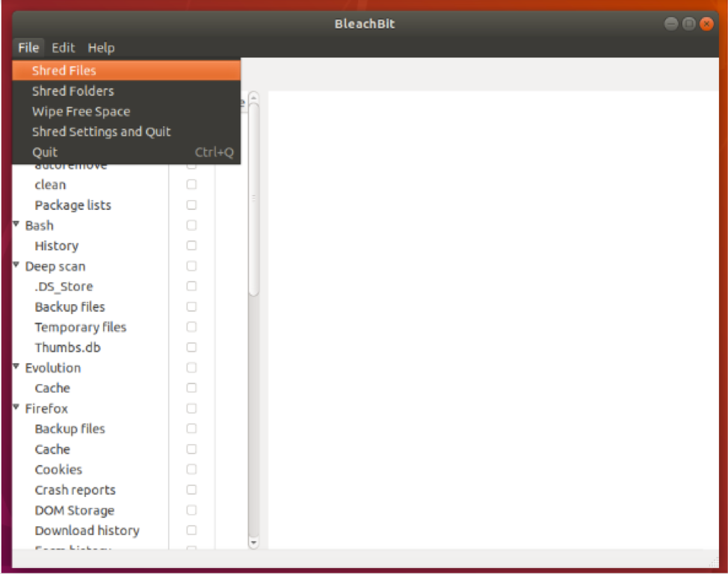Choose Shred Folders from the File menu

(x=126, y=90)
